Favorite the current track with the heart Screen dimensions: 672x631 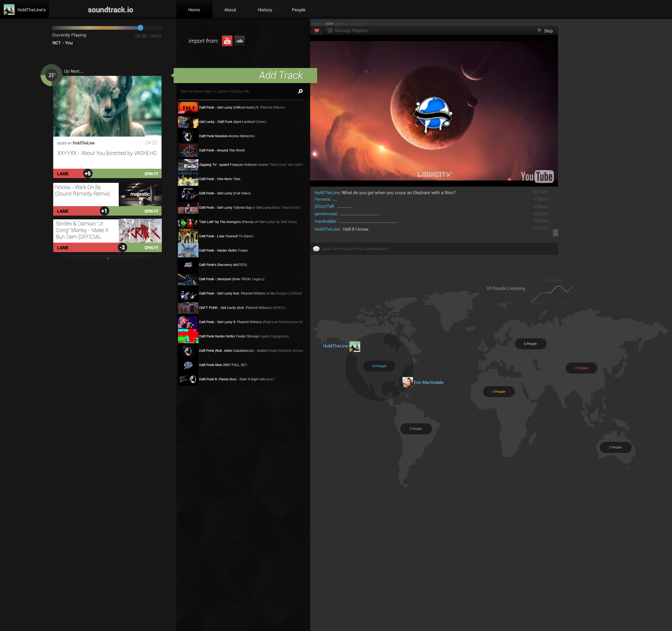(x=317, y=31)
